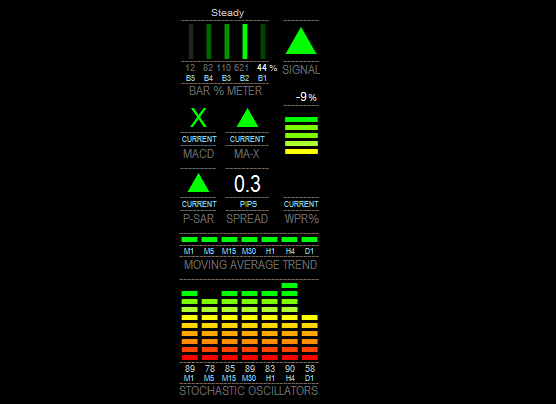
Task: Click the H1 moving average trend block
Action: (x=269, y=239)
